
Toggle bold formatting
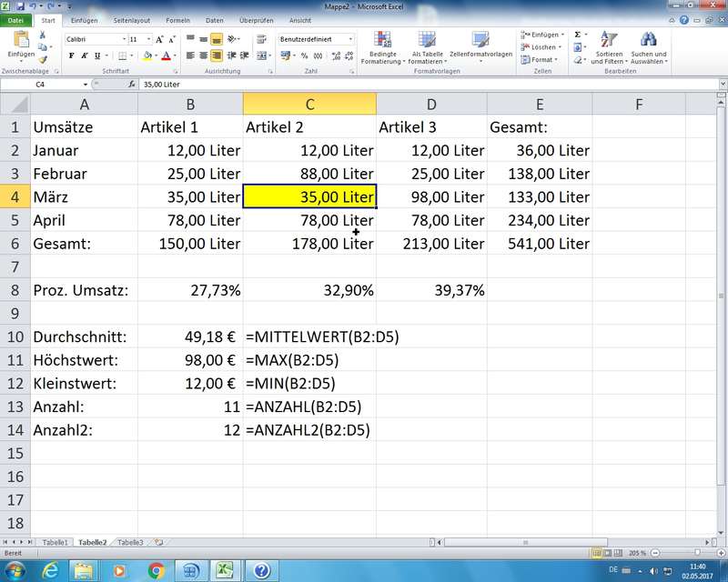pos(70,55)
